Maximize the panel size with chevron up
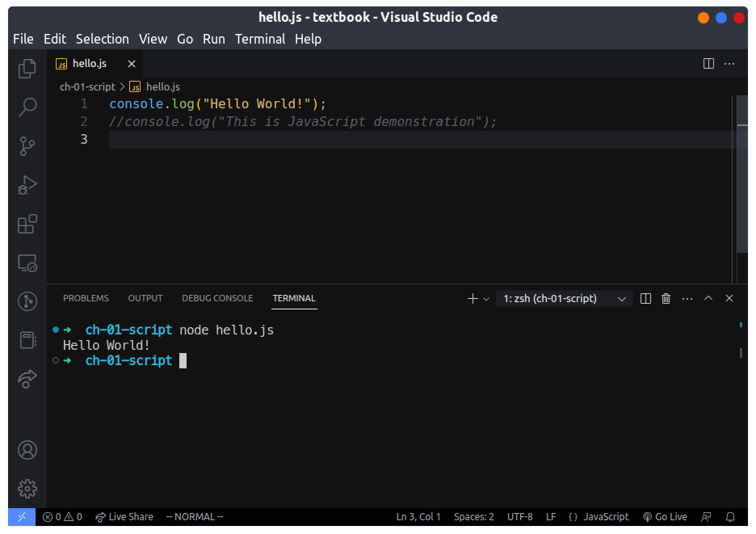Viewport: 756px width, 534px height. [708, 298]
